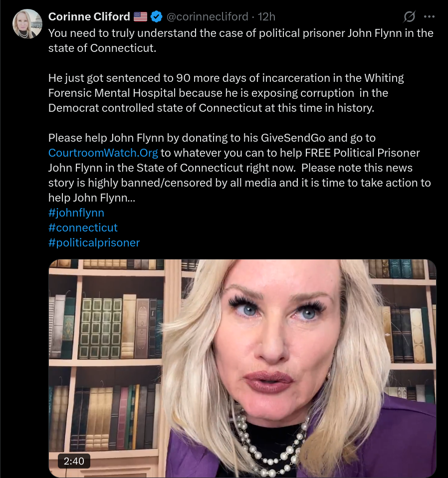
Task: Open the three-dot more options menu
Action: click(x=429, y=16)
